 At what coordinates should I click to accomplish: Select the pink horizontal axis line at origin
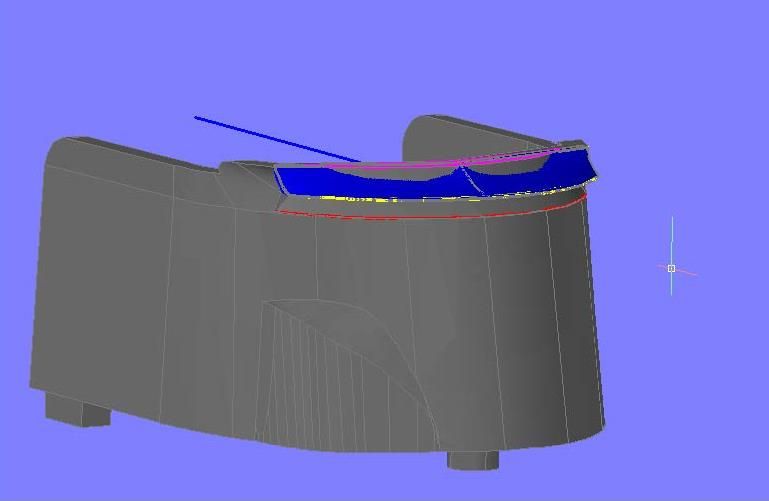pyautogui.click(x=687, y=272)
